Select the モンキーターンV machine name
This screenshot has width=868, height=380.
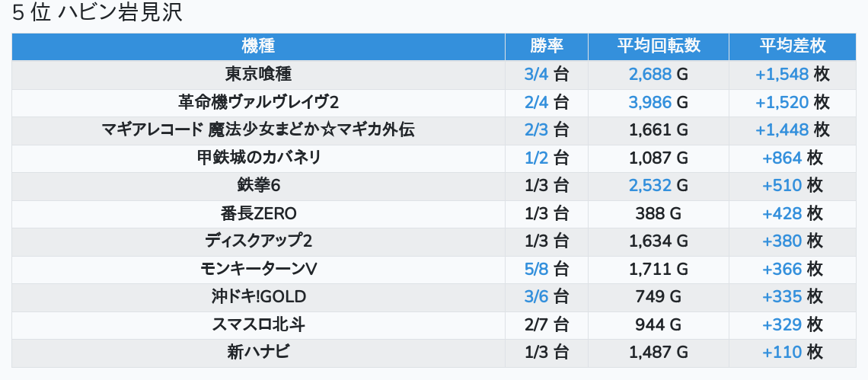[258, 269]
